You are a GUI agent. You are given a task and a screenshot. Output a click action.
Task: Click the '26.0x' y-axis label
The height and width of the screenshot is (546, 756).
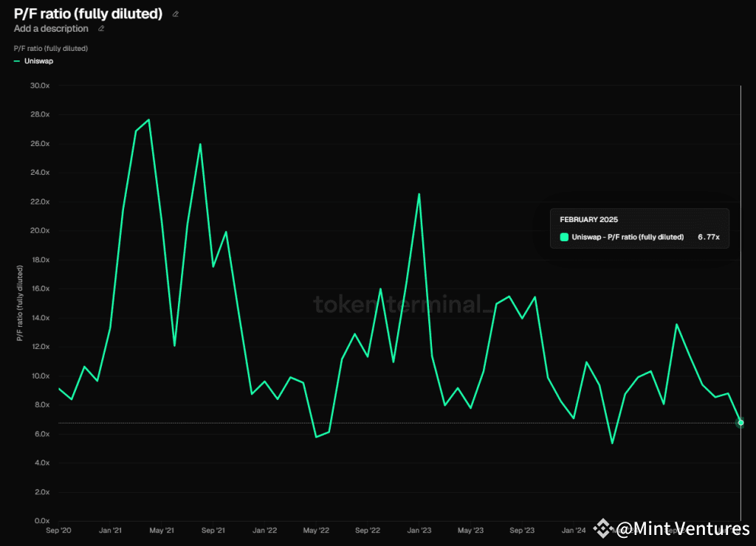pyautogui.click(x=40, y=144)
